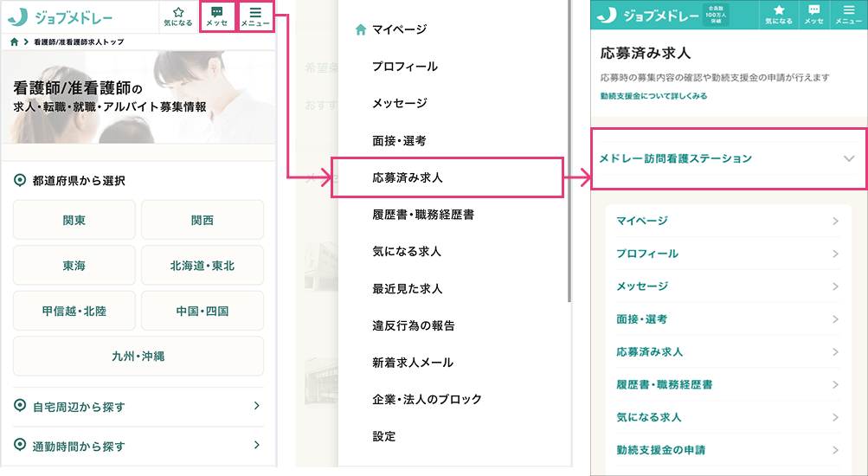Open メッセ message icon in right screen header
The width and height of the screenshot is (868, 476).
pyautogui.click(x=813, y=15)
